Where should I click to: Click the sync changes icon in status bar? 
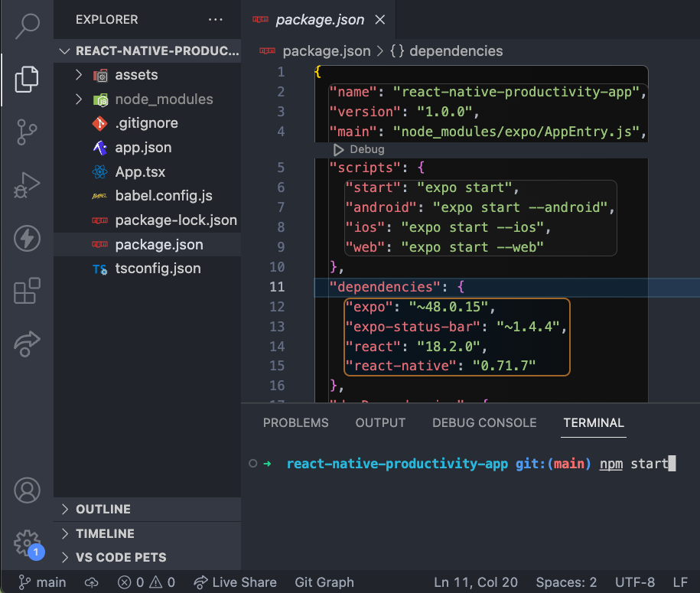[x=91, y=582]
